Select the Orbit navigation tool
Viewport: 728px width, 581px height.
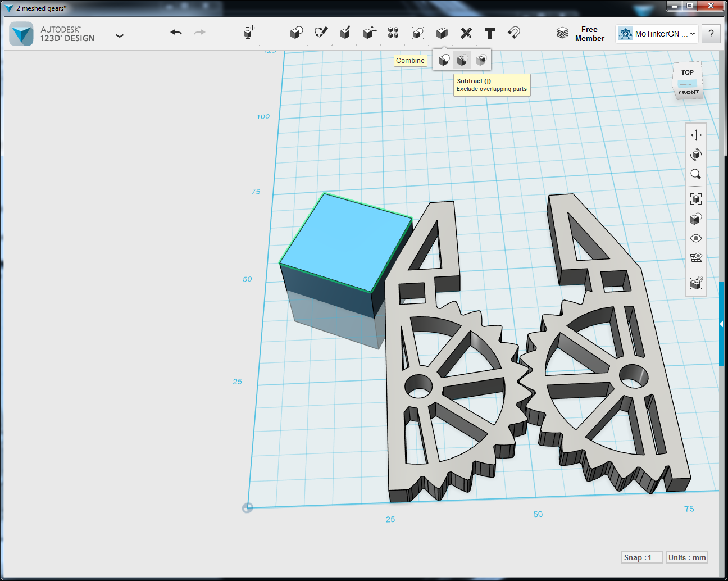tap(696, 155)
